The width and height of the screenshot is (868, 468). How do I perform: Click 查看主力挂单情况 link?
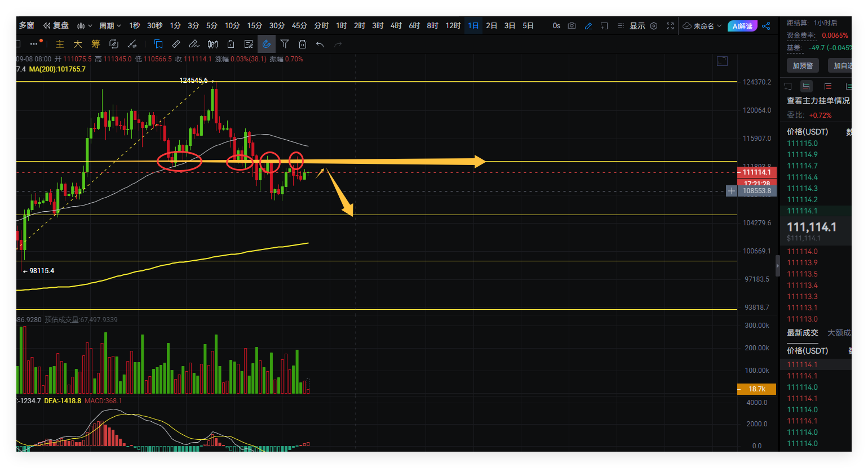(x=818, y=101)
